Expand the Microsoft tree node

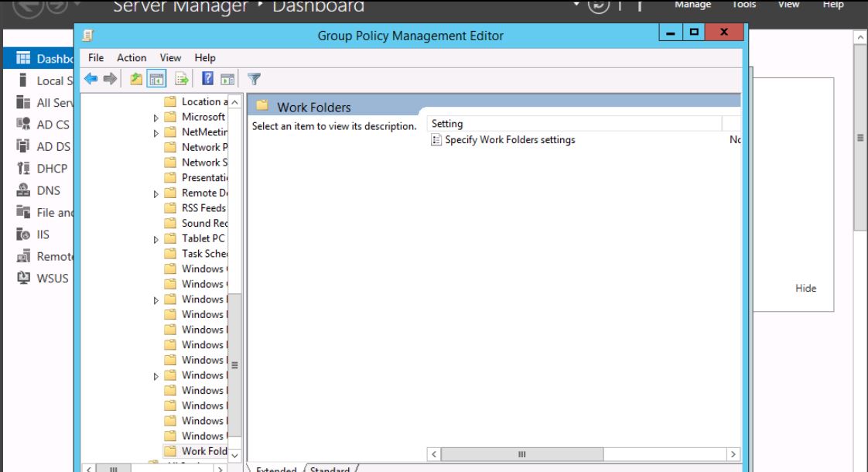tap(156, 118)
